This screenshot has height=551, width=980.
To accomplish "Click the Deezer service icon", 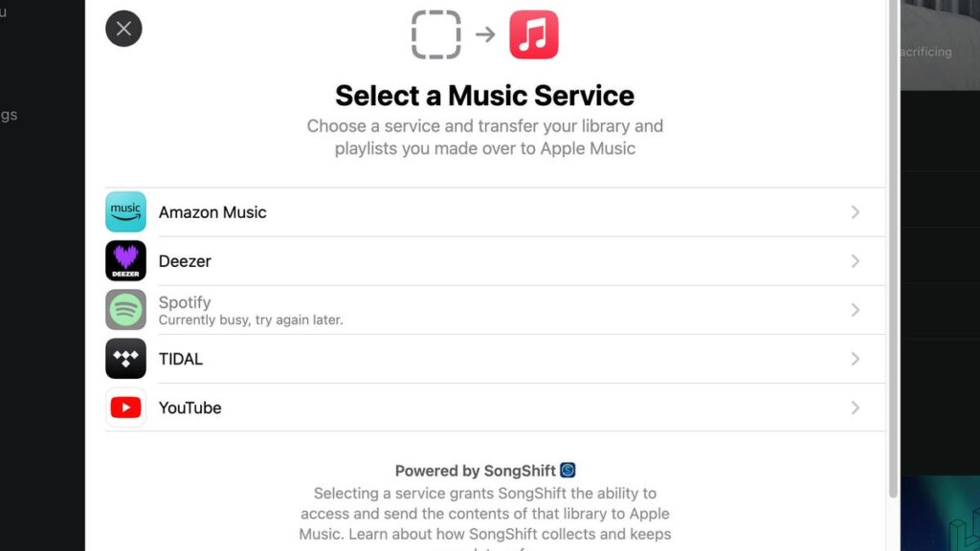I will pos(125,260).
